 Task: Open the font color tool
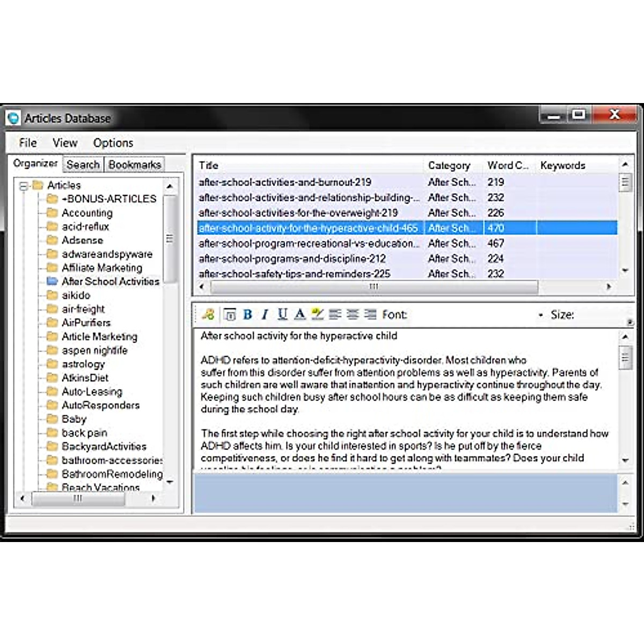pos(299,315)
